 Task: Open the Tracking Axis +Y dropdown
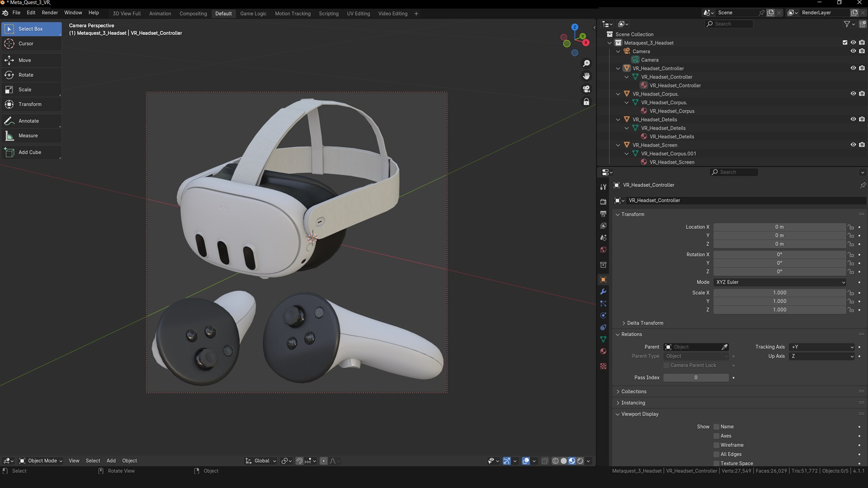click(822, 347)
